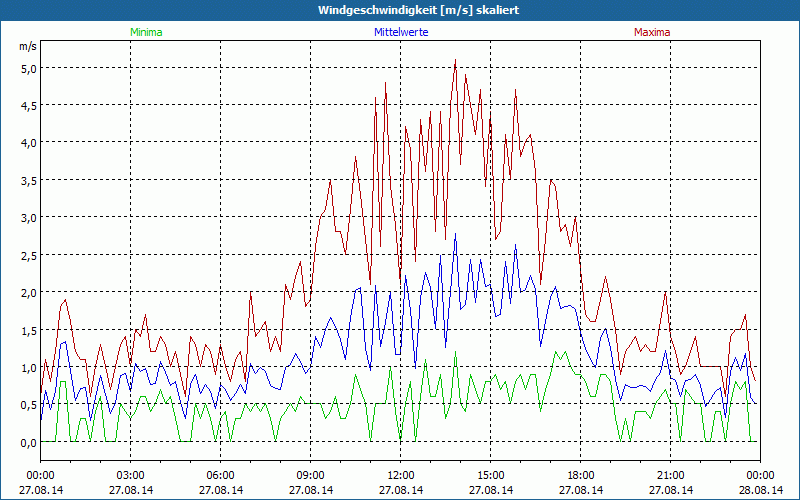The width and height of the screenshot is (800, 500).
Task: Click the highest red Maxima peak above 5,0
Action: point(455,61)
